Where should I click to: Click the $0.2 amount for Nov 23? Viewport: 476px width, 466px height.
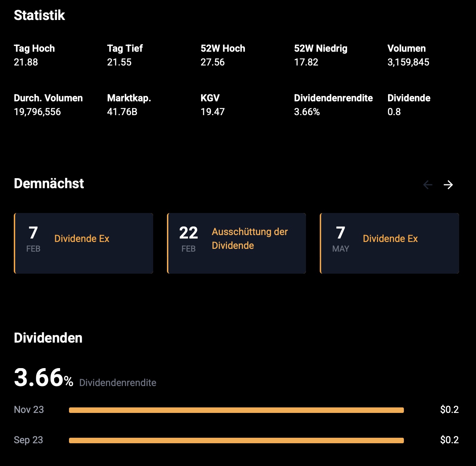point(449,410)
